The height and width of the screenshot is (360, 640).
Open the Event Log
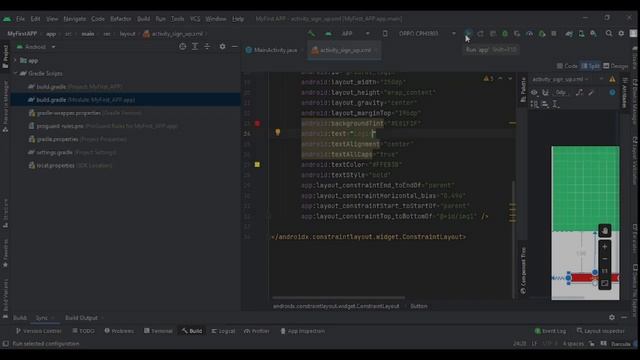tap(550, 331)
